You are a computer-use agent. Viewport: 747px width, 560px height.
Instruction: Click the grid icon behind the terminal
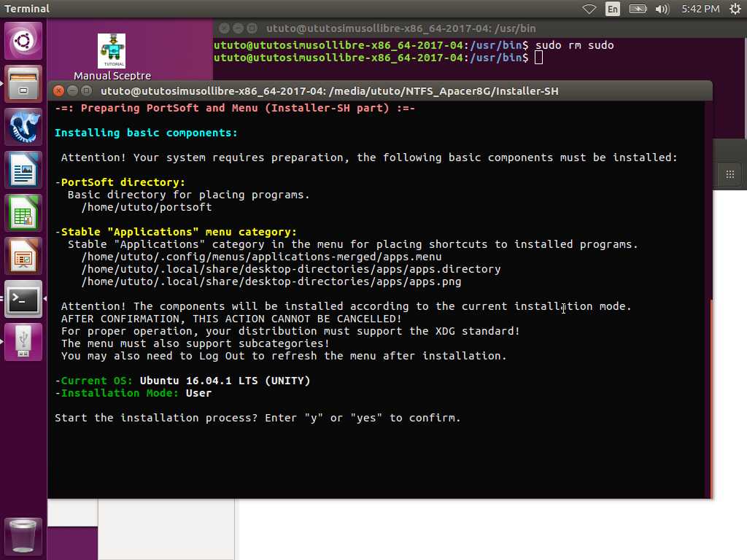[729, 174]
